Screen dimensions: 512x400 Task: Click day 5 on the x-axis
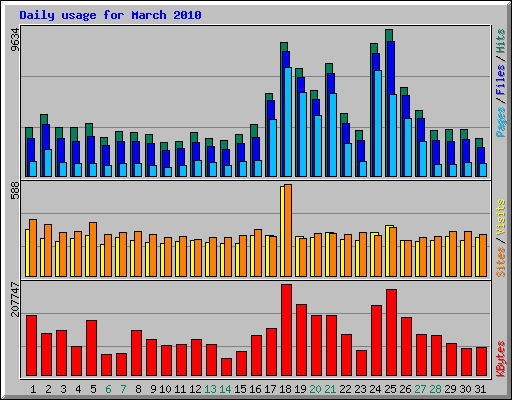[x=93, y=389]
